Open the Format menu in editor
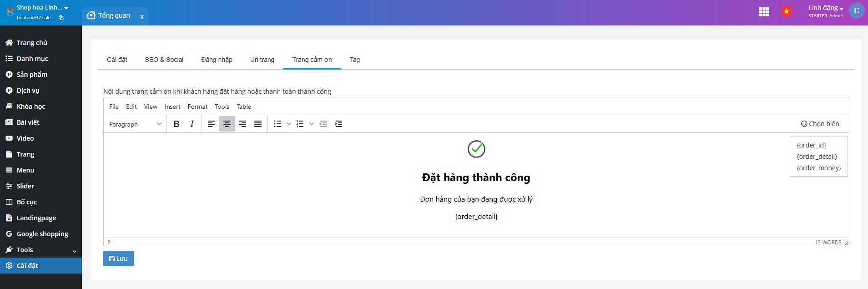 click(x=197, y=106)
